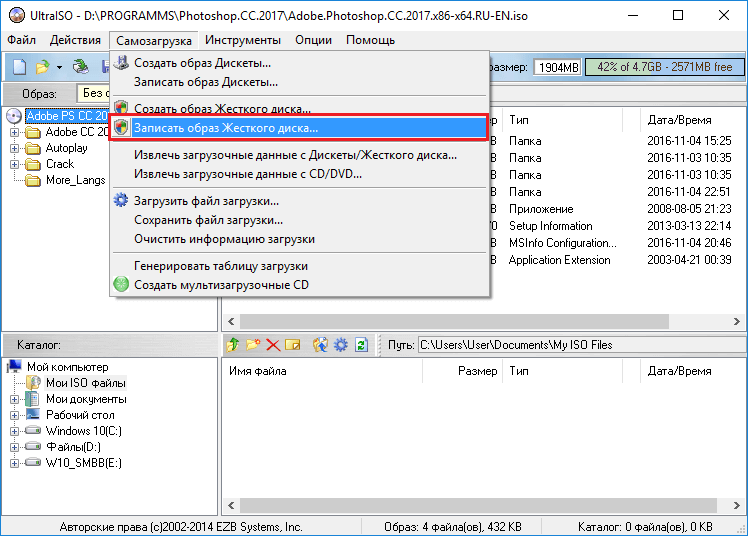
Task: Click the red X delete icon
Action: (273, 345)
